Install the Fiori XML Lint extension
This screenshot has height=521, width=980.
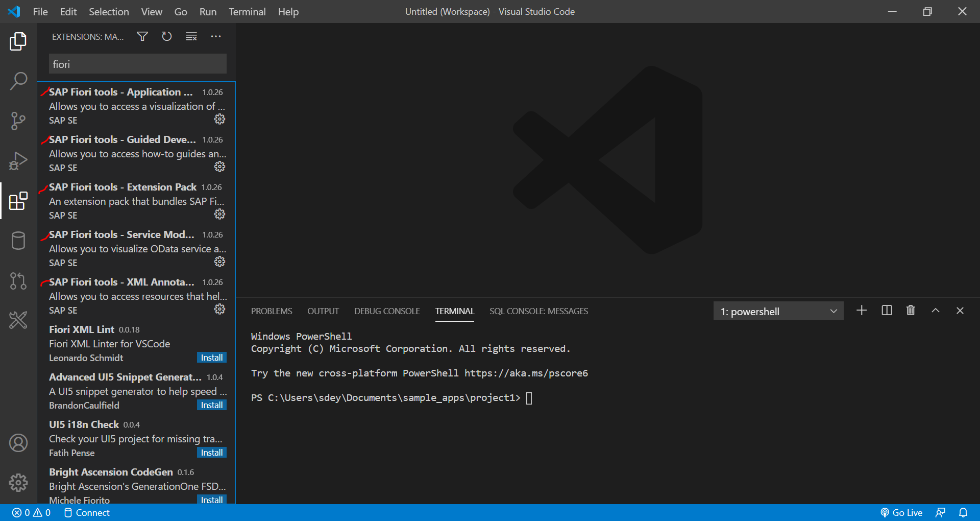click(211, 358)
